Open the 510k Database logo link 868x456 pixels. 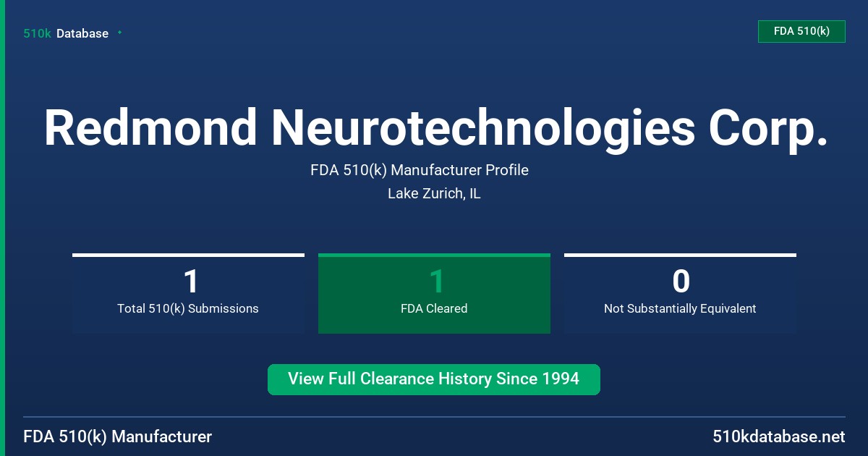[x=66, y=33]
